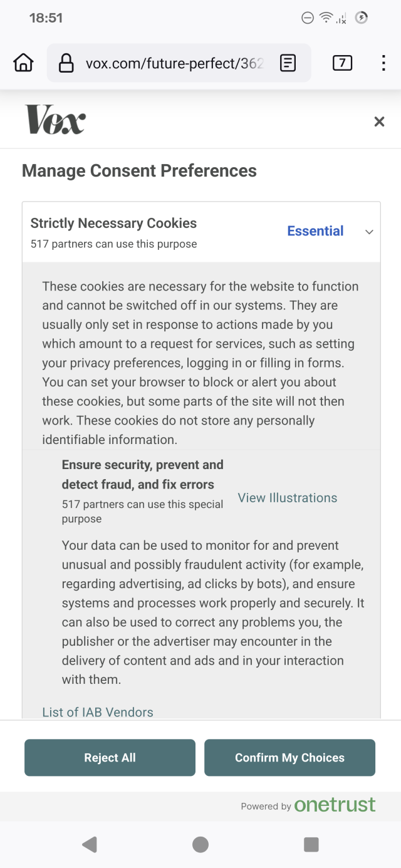Open the View Illustrations link
Screen dimensions: 401x868
(288, 498)
